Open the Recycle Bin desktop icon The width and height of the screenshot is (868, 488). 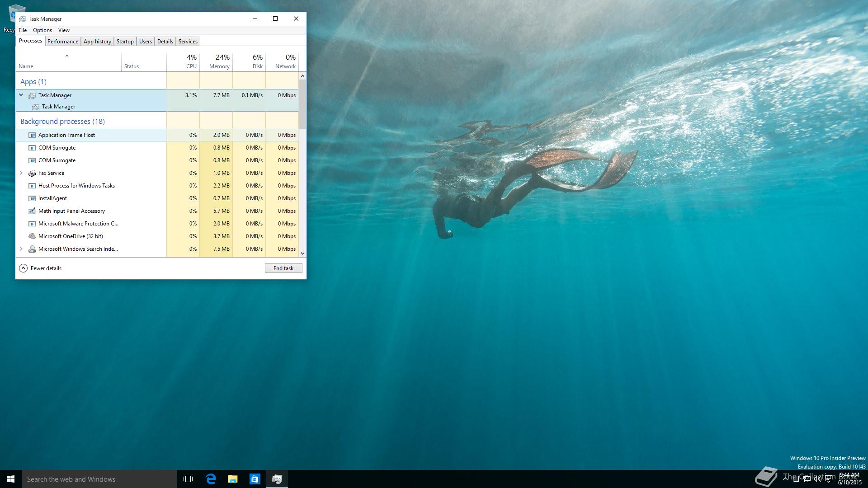pyautogui.click(x=11, y=18)
